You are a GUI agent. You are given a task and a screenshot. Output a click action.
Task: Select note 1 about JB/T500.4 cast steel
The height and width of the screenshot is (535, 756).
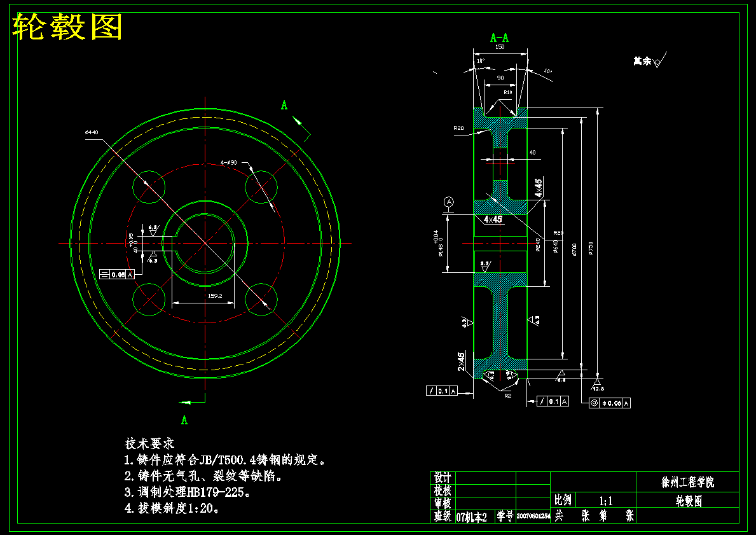(225, 460)
